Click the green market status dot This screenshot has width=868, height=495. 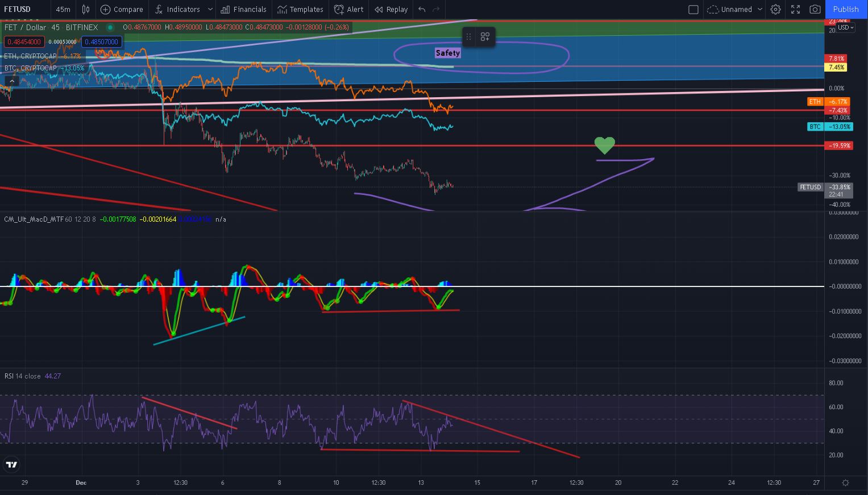pos(110,27)
